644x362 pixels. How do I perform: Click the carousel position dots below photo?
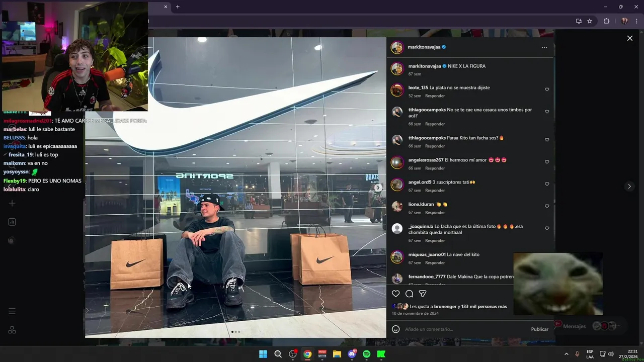pos(235,332)
